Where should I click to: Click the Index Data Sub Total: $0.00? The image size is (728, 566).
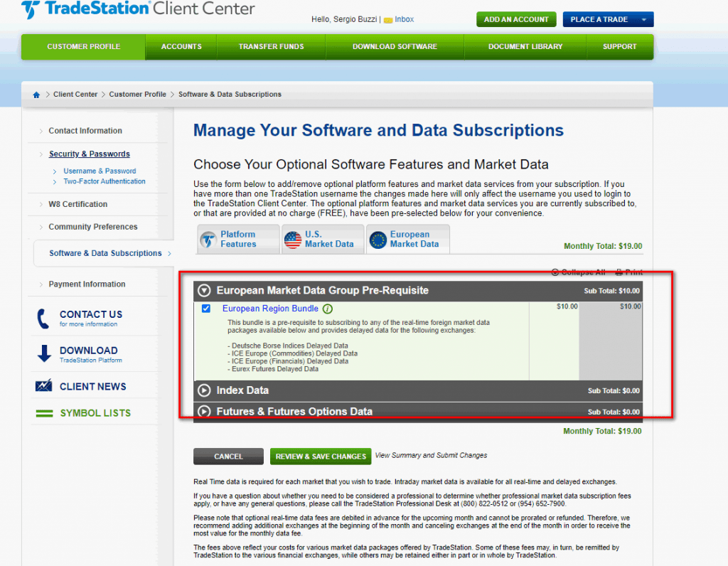[x=614, y=391]
